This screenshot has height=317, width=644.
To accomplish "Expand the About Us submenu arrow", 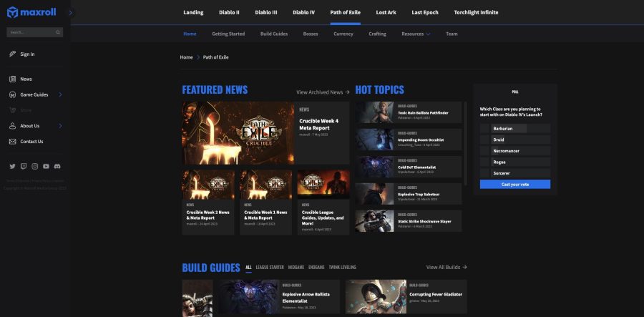I will [60, 126].
